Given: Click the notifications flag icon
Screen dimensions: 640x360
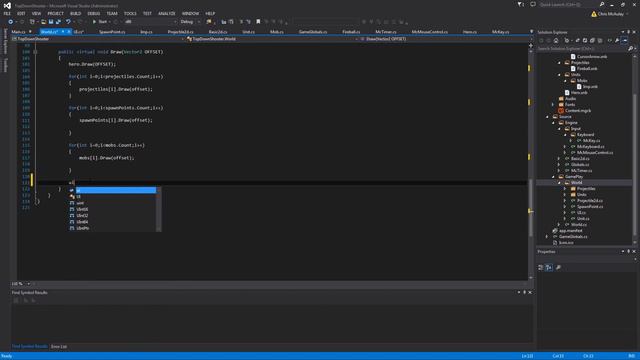Looking at the screenshot, I should 520,4.
